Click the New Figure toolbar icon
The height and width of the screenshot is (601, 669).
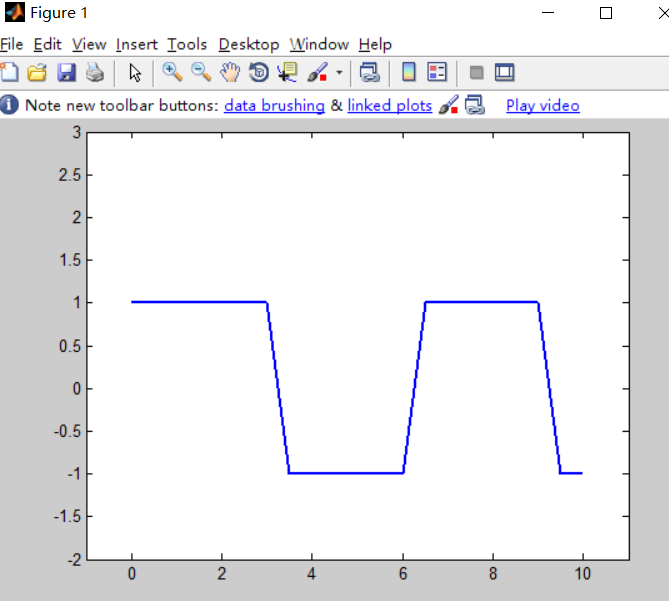(x=9, y=72)
